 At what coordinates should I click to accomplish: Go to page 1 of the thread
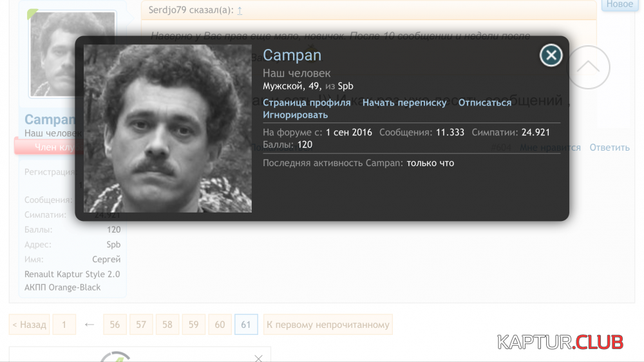click(x=64, y=325)
